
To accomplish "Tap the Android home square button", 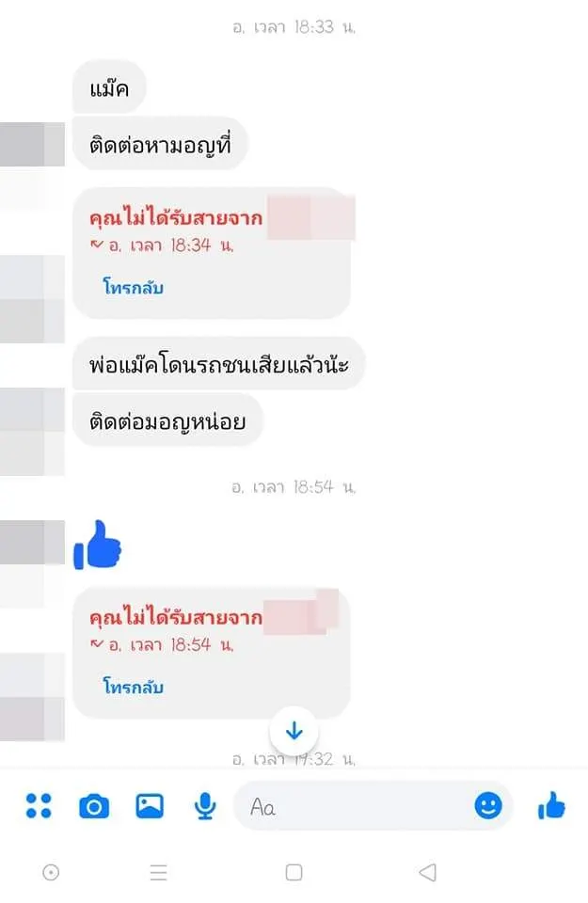I will click(x=294, y=873).
